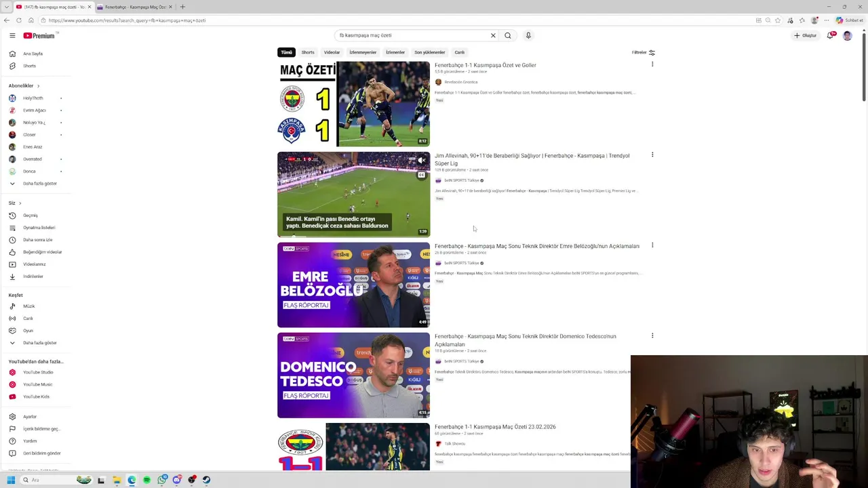Open the account avatar menu
Image resolution: width=868 pixels, height=488 pixels.
[x=848, y=35]
